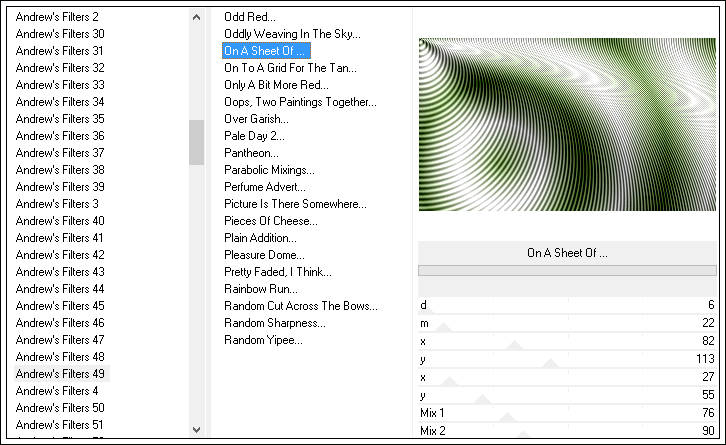Select Andrew's Filters 3 category
The width and height of the screenshot is (726, 445).
(57, 204)
